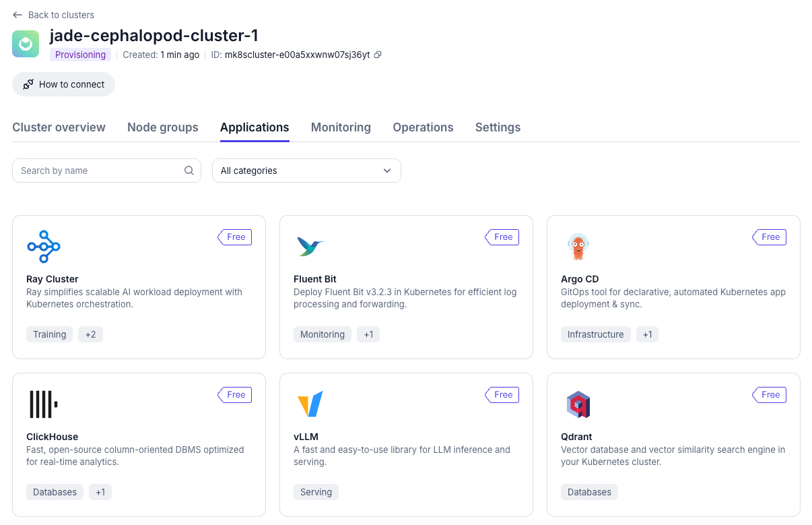Open the All categories dropdown
The height and width of the screenshot is (525, 812).
point(306,171)
